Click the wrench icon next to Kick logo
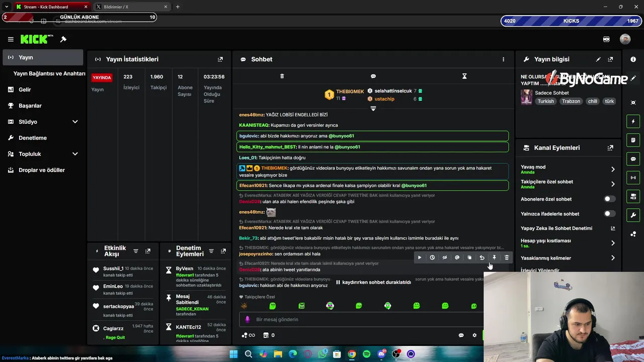This screenshot has width=644, height=362. tap(63, 39)
